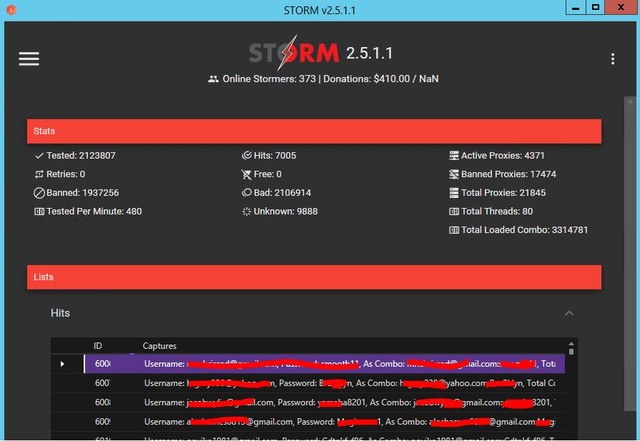Click 'Total Loaded Combo: 3314781' stat
The height and width of the screenshot is (441, 640).
click(524, 230)
